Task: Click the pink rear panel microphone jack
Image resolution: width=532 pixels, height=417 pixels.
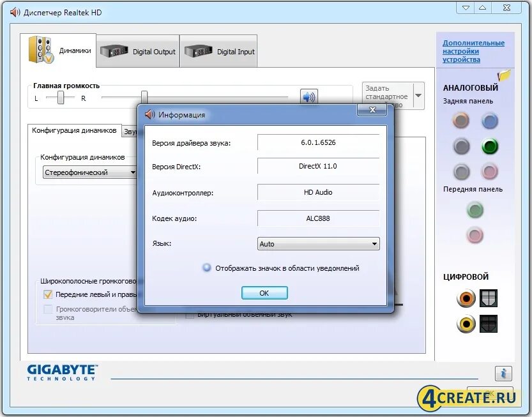Action: [490, 171]
